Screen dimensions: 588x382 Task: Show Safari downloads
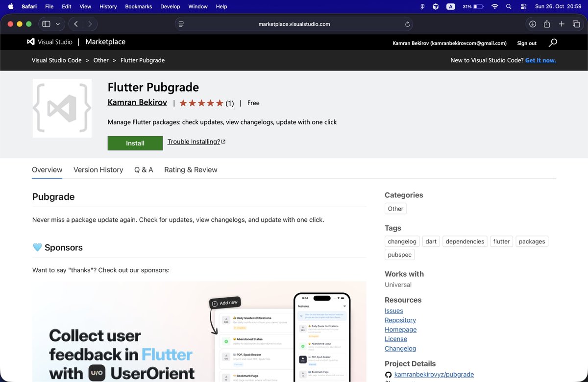point(533,24)
